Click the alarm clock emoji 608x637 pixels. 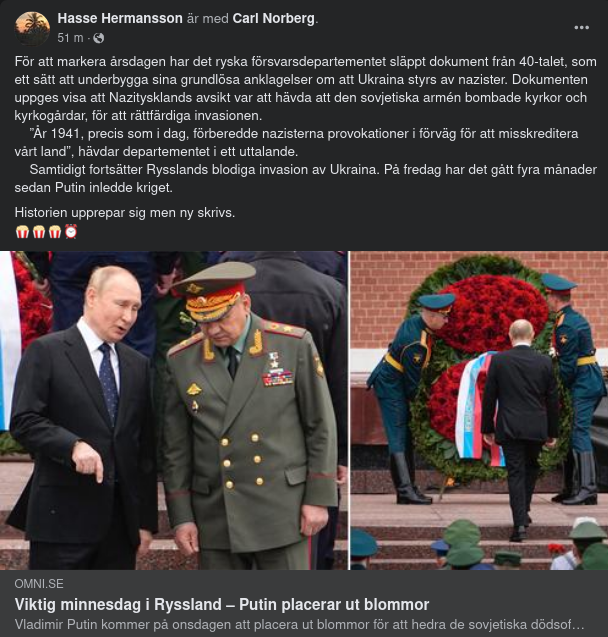71,232
